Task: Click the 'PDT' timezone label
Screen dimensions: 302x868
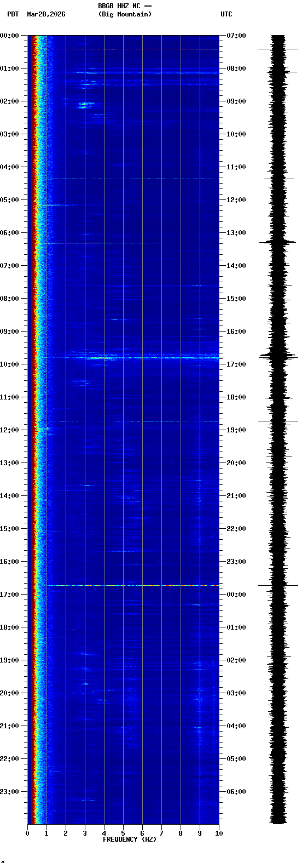Action: (x=13, y=14)
